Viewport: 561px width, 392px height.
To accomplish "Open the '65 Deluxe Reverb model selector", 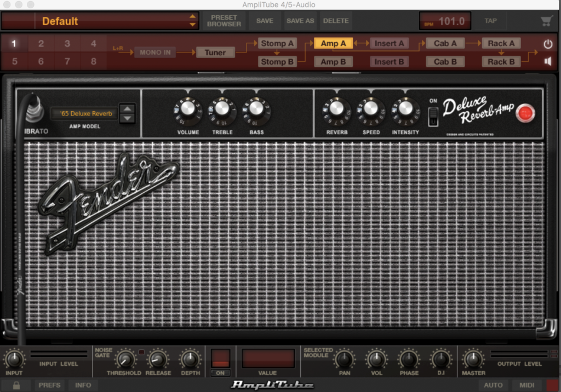I will pyautogui.click(x=84, y=114).
